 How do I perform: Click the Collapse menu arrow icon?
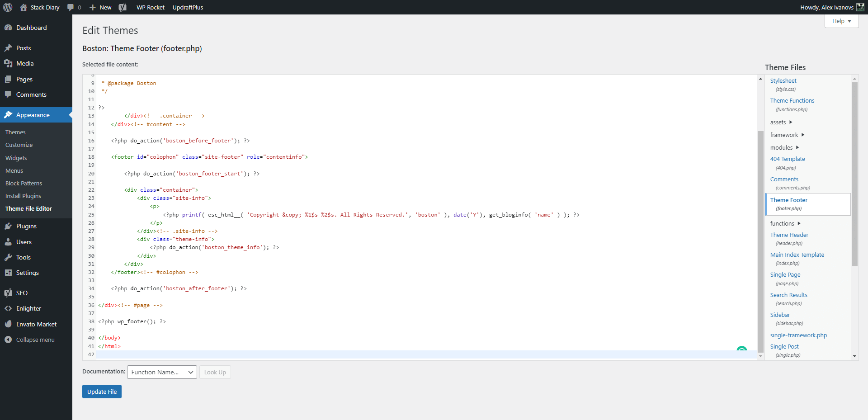[8, 340]
